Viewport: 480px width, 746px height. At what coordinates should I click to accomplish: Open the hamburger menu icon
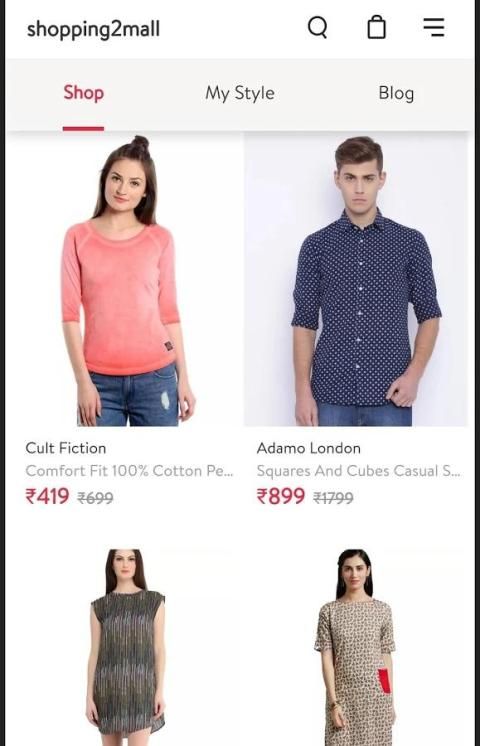(x=434, y=28)
